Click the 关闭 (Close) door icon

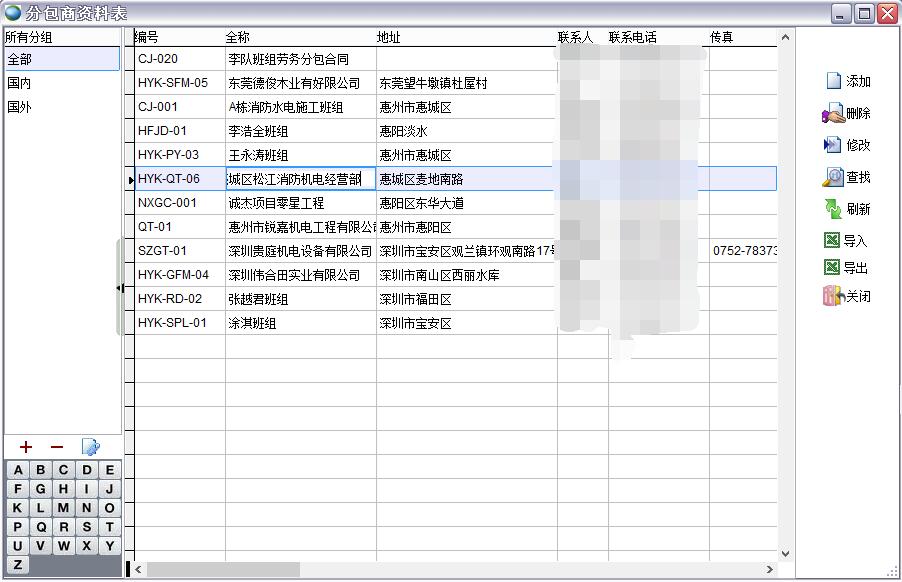832,296
